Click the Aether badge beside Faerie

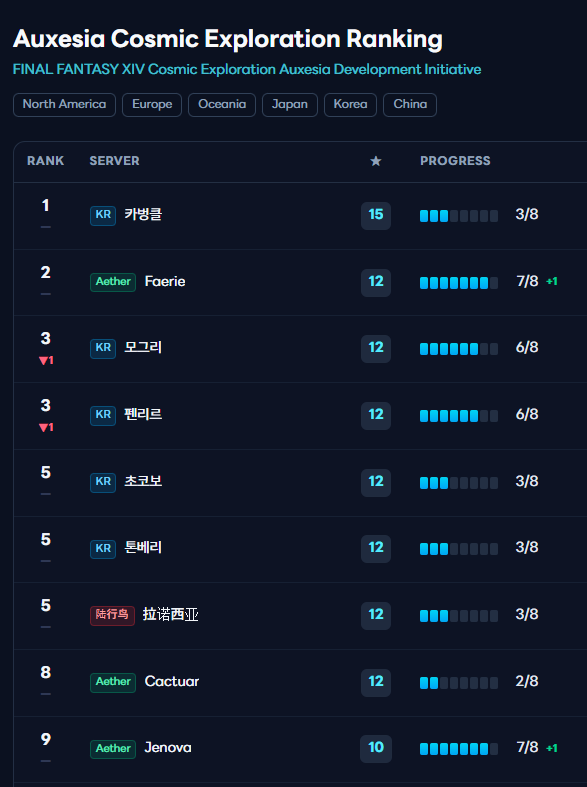(x=113, y=282)
